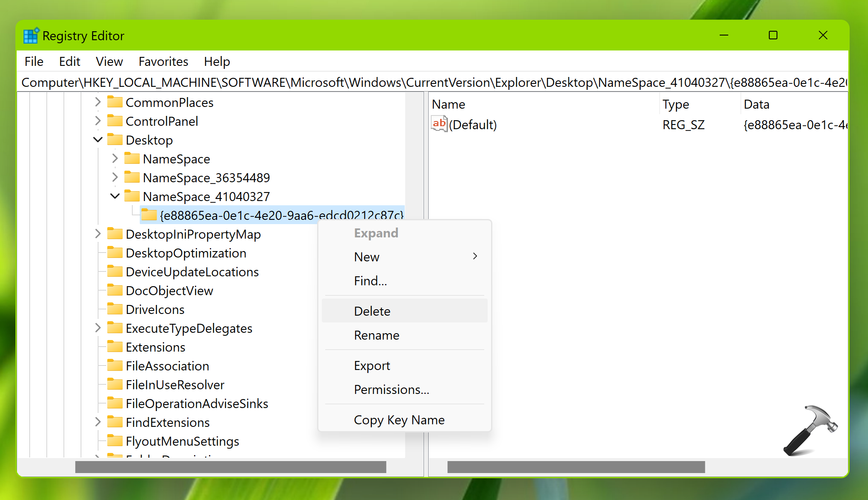Click the NameSpace_36354489 folder icon
This screenshot has height=500, width=868.
point(132,177)
